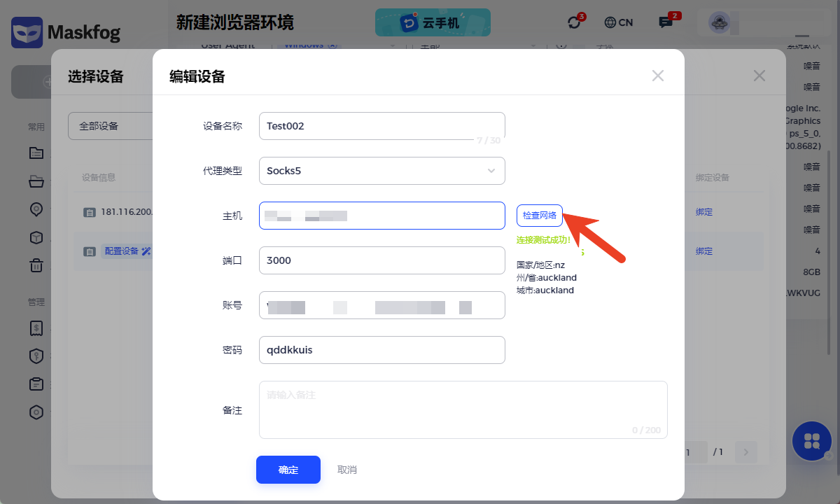
Task: Click the floating blue apps button
Action: tap(811, 441)
